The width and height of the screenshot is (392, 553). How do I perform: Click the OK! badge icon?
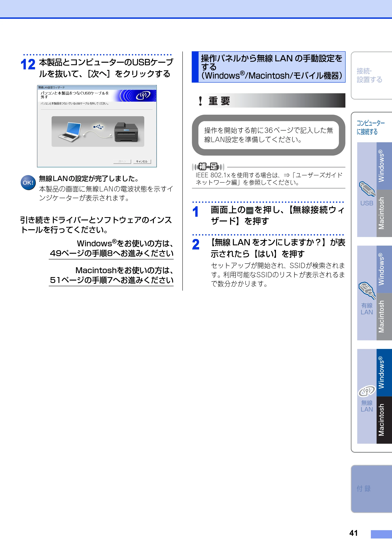click(x=28, y=183)
